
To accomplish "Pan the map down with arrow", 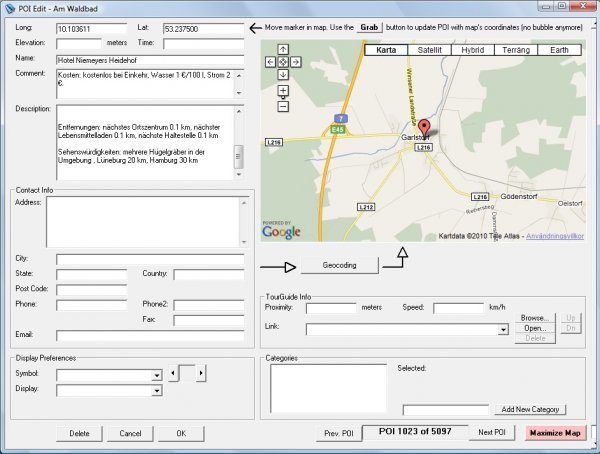I will [x=283, y=75].
